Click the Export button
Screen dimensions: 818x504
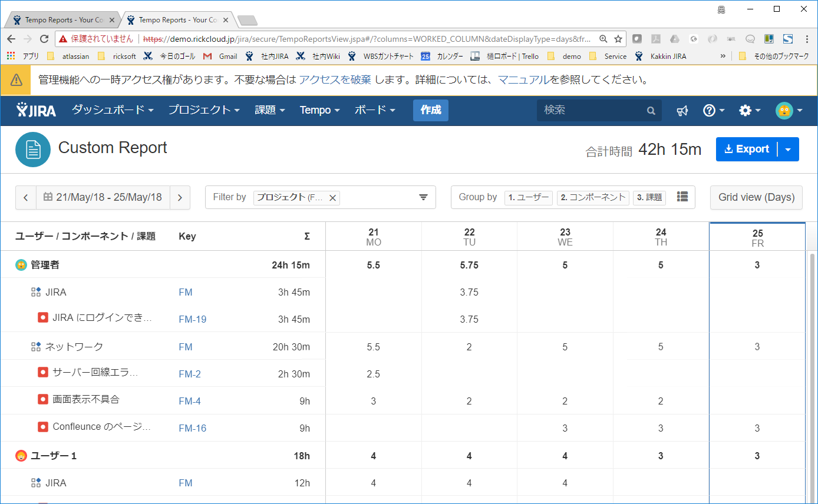[x=747, y=150]
